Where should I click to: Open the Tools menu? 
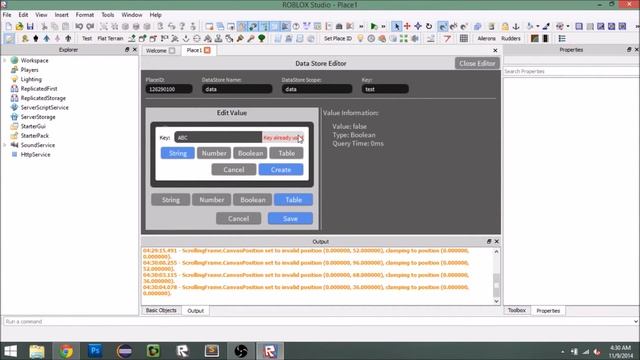[108, 15]
